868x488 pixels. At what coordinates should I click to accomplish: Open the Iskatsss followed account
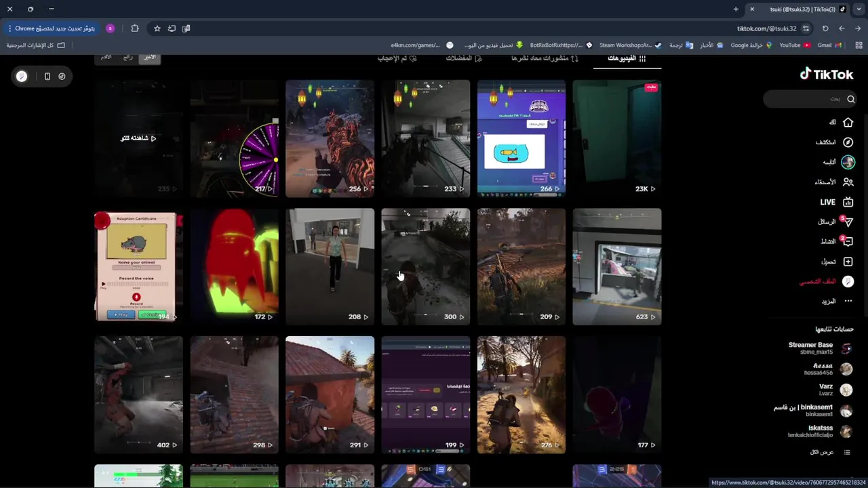coord(820,431)
